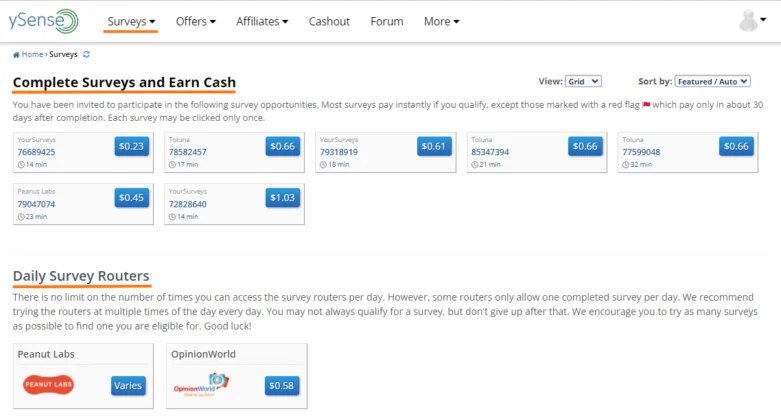This screenshot has width=781, height=418.
Task: Click the Peanut Labs router logo
Action: tap(48, 385)
